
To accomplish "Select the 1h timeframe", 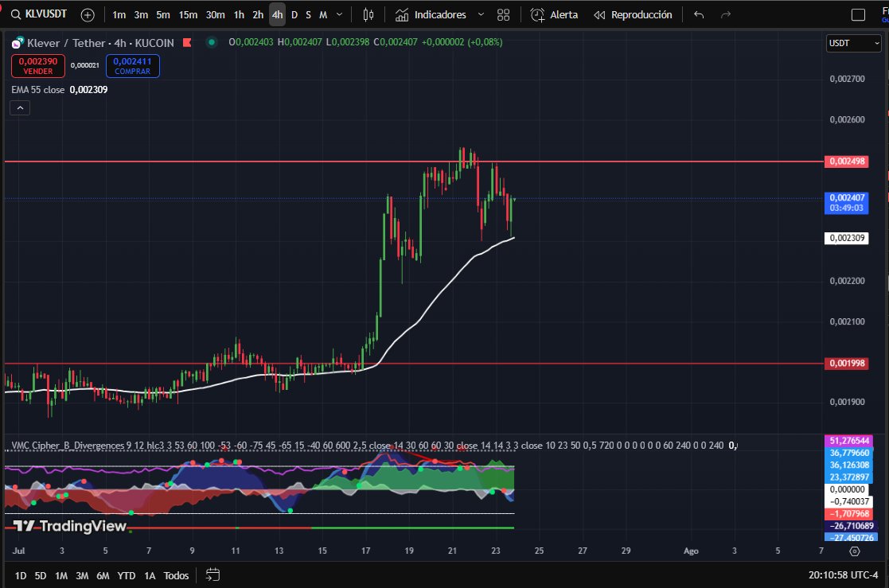I will (x=239, y=15).
